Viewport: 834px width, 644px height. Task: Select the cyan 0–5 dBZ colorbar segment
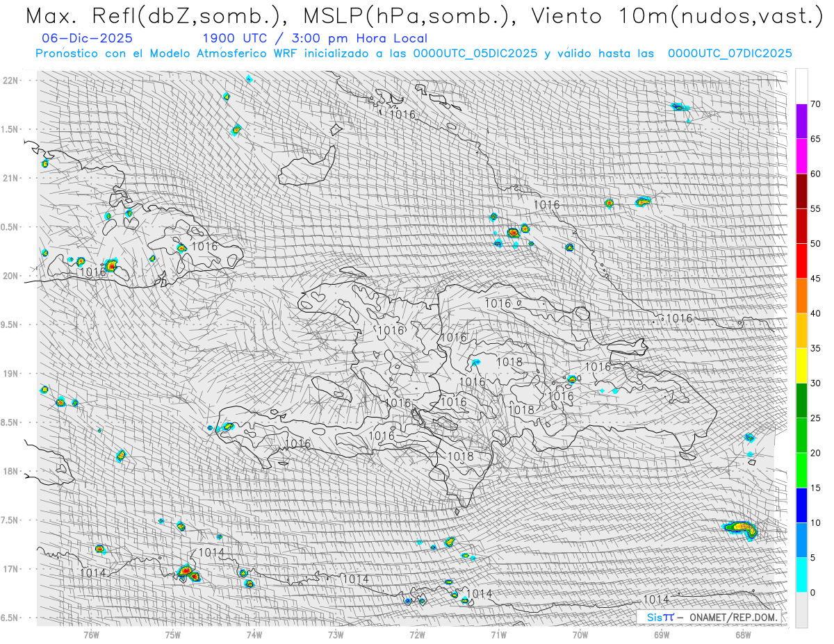(801, 575)
